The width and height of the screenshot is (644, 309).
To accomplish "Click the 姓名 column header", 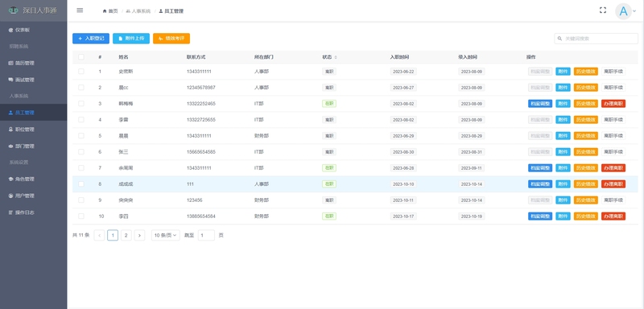I will tap(124, 57).
